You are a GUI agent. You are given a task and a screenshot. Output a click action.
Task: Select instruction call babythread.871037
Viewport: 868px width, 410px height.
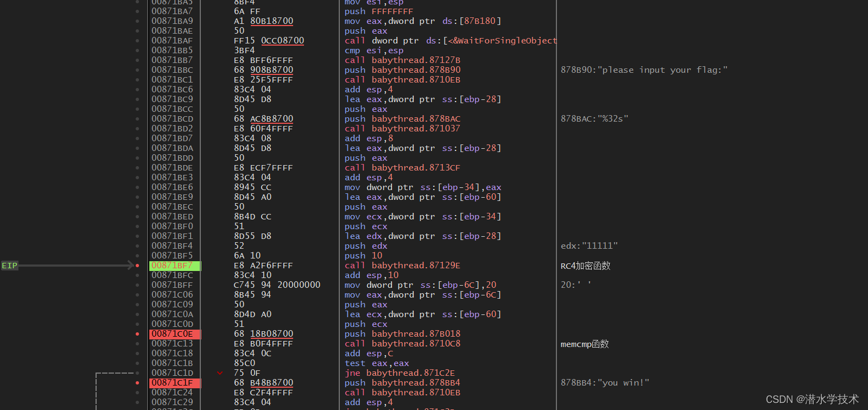[x=402, y=129]
